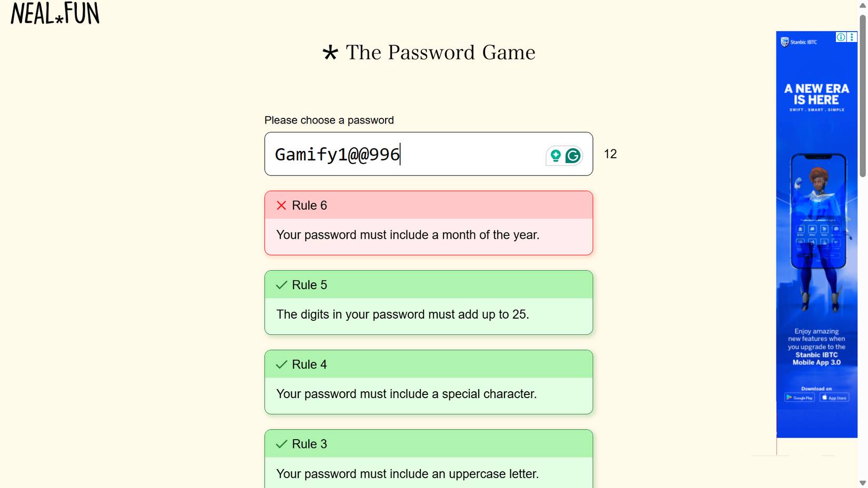The width and height of the screenshot is (868, 488).
Task: Click the checkmark icon on Rule 4
Action: (x=281, y=364)
